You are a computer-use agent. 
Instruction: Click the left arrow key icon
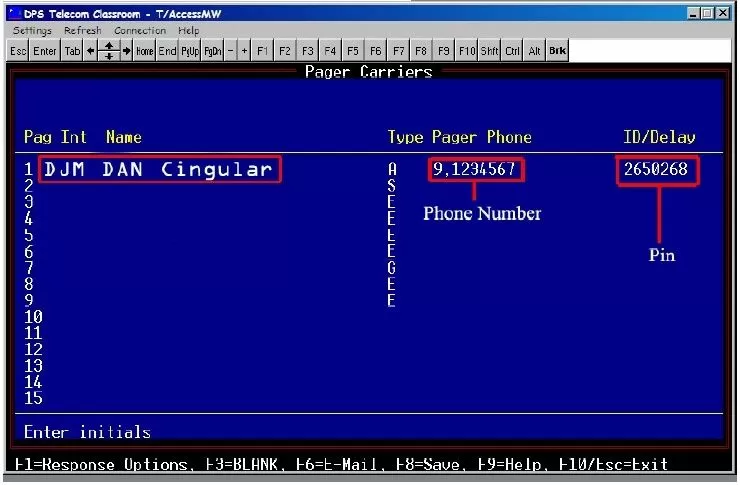[90, 50]
